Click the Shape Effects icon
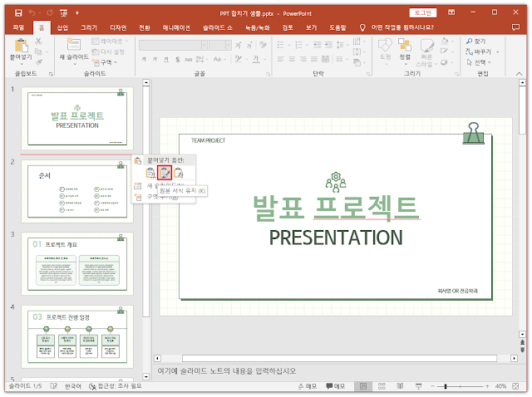Screen dimensions: 532x397 (x=444, y=62)
